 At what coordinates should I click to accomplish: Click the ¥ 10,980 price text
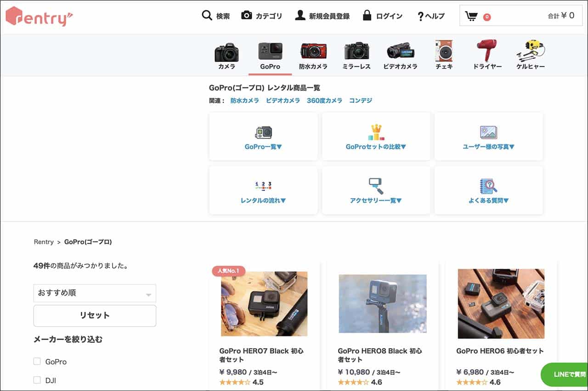[353, 372]
